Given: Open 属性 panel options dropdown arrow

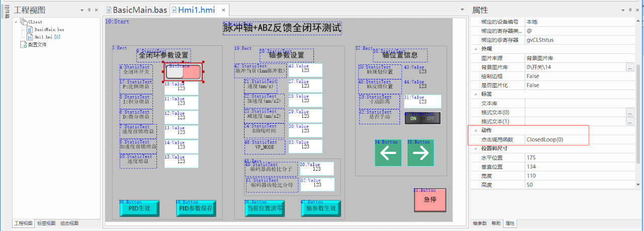Looking at the screenshot, I should (x=623, y=10).
